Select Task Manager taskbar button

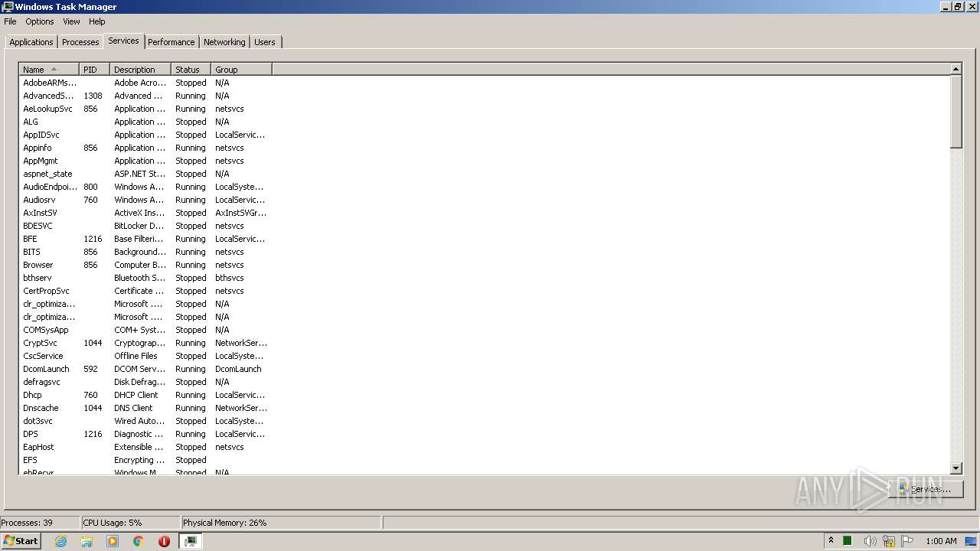[x=190, y=541]
